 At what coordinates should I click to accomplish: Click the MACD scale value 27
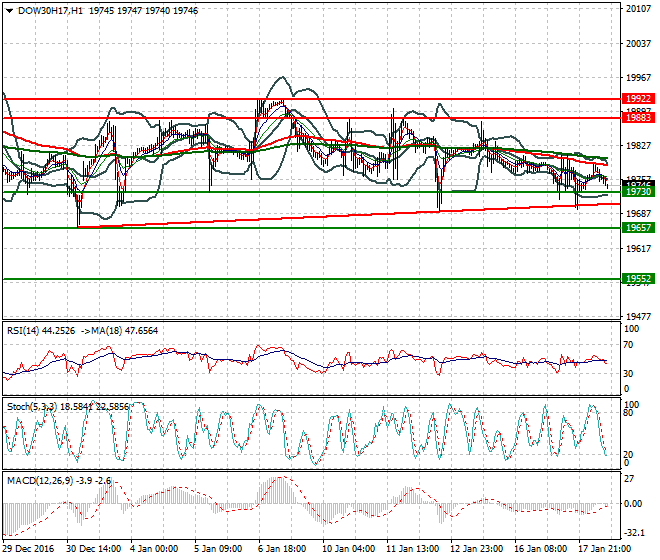629,479
